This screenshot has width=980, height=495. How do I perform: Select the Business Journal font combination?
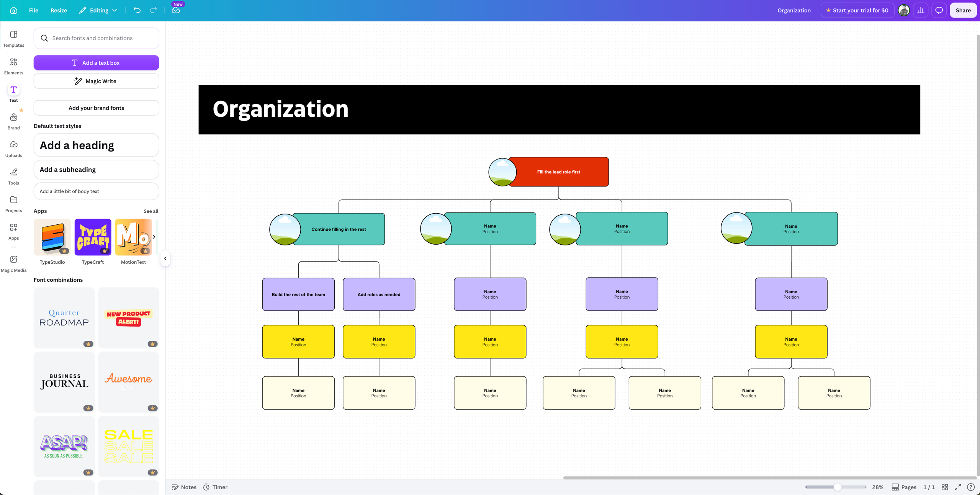click(x=64, y=382)
